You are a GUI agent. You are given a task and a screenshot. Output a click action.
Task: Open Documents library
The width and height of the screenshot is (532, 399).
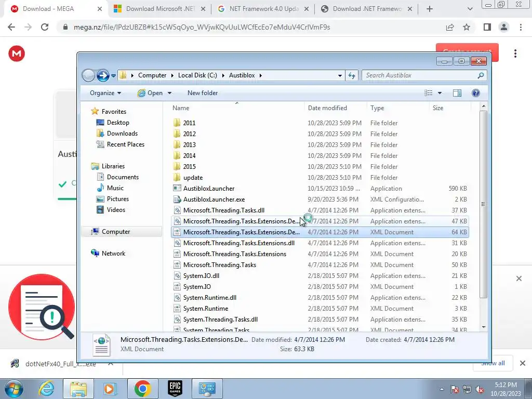pyautogui.click(x=118, y=177)
